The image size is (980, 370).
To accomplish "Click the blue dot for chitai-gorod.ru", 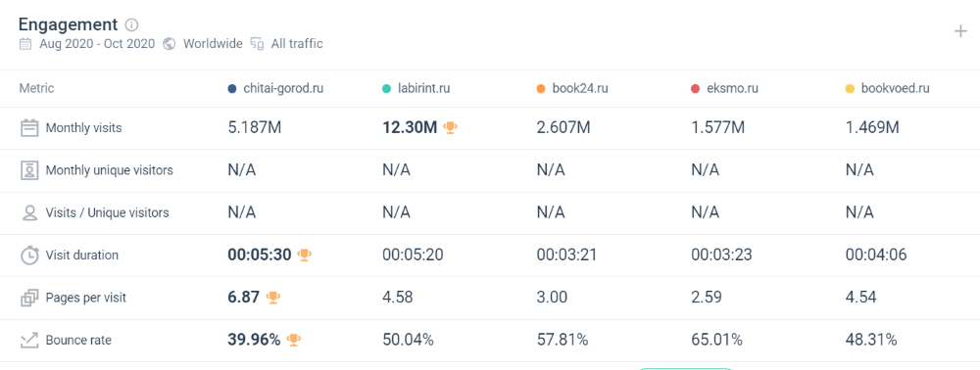I will click(x=232, y=89).
